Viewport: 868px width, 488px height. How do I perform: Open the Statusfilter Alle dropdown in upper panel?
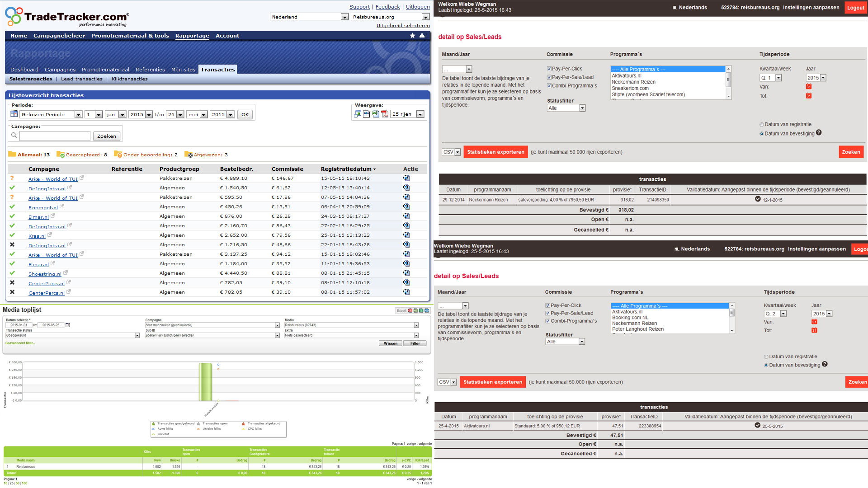click(x=566, y=108)
